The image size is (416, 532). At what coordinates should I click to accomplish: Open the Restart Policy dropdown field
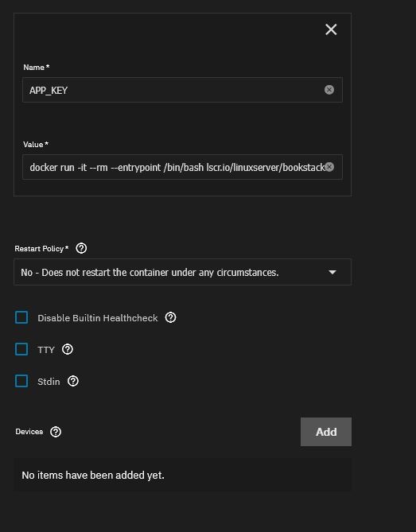(182, 272)
